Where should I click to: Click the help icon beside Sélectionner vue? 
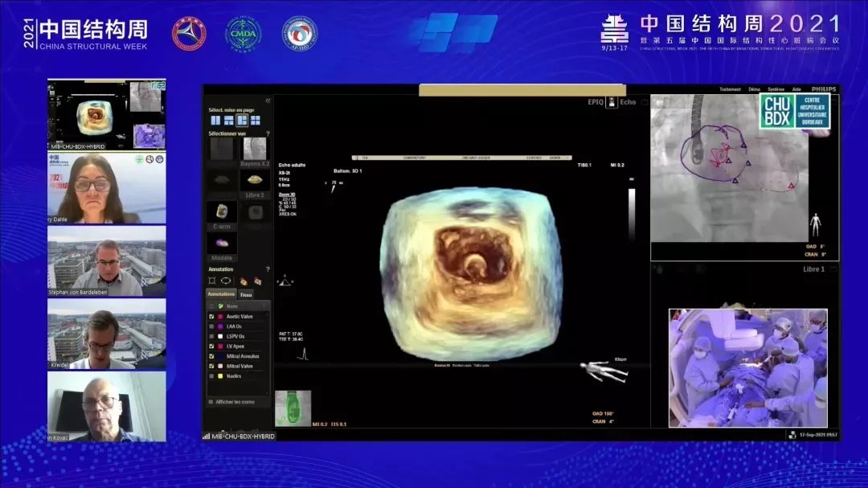tap(268, 133)
